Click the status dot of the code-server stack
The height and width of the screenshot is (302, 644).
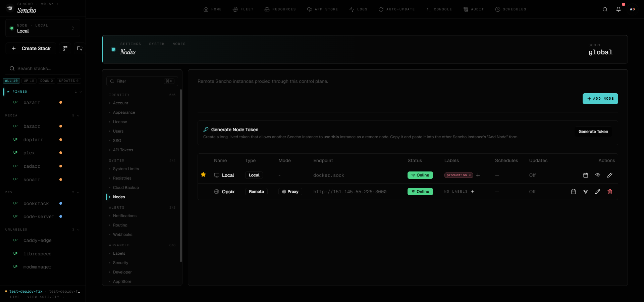click(x=61, y=216)
